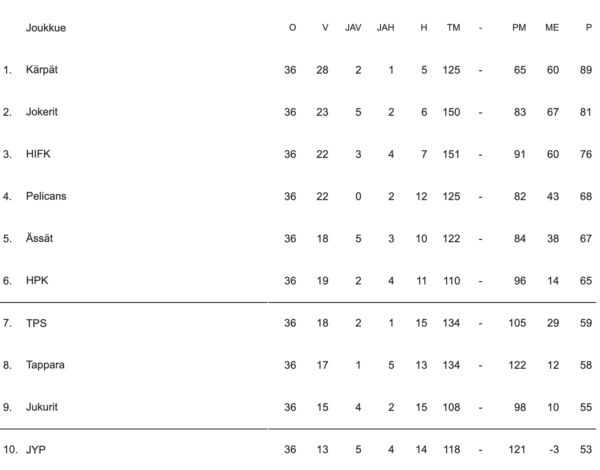Select the O games-played column header
600x470 pixels.
pos(292,27)
